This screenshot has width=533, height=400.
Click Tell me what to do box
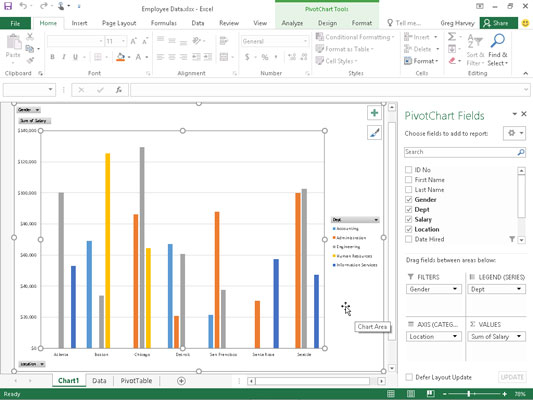tap(405, 23)
